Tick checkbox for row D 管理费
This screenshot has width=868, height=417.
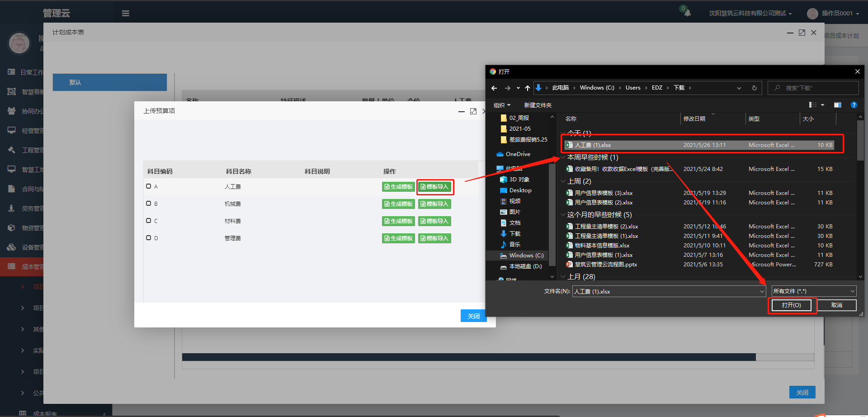click(149, 238)
